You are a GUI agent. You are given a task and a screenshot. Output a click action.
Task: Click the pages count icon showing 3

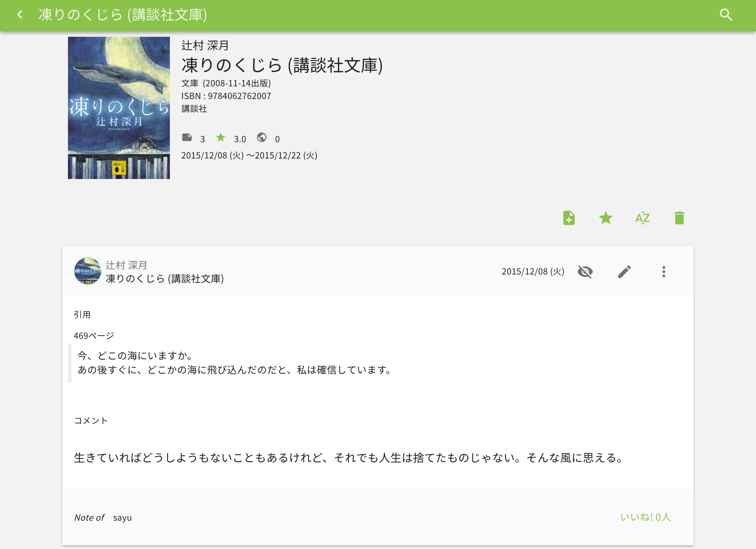pos(188,138)
